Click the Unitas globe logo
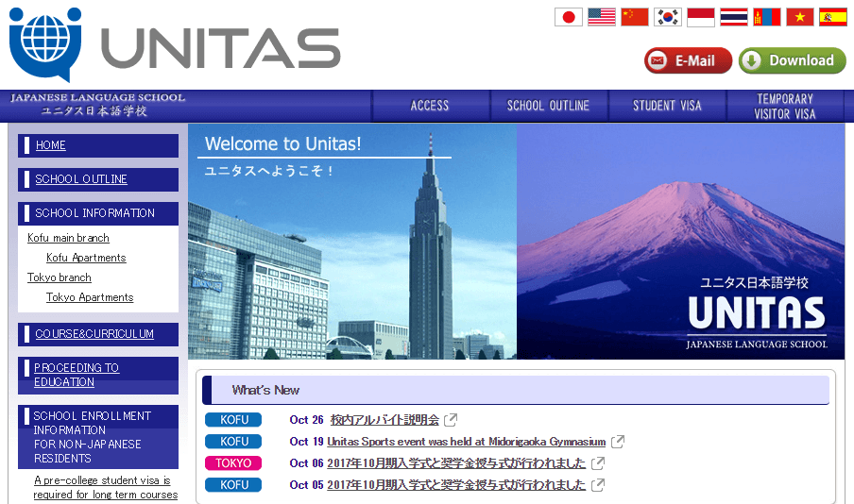Viewport: 854px width, 504px height. point(44,43)
